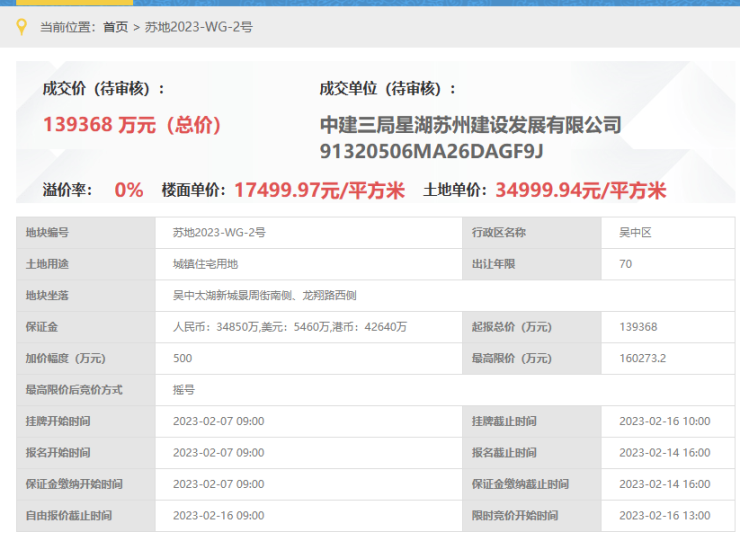Select 限时竞价开始时间 value 2023-02-16 13:00

click(664, 516)
